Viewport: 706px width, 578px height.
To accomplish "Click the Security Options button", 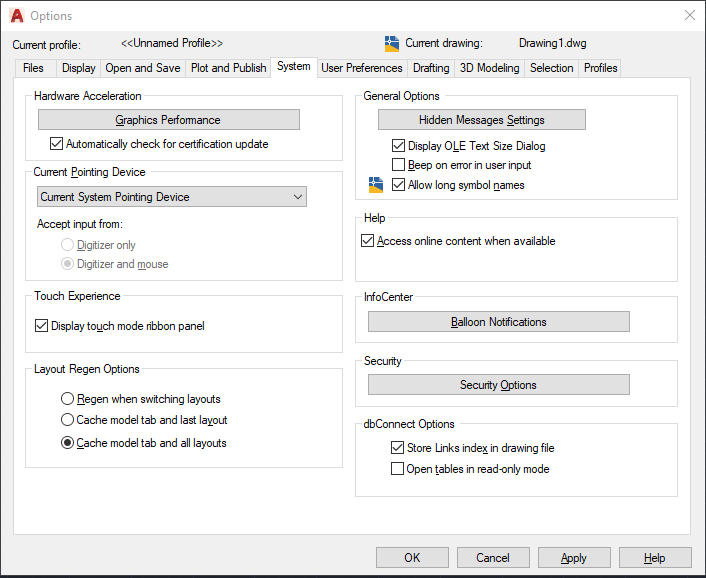I will pos(498,385).
